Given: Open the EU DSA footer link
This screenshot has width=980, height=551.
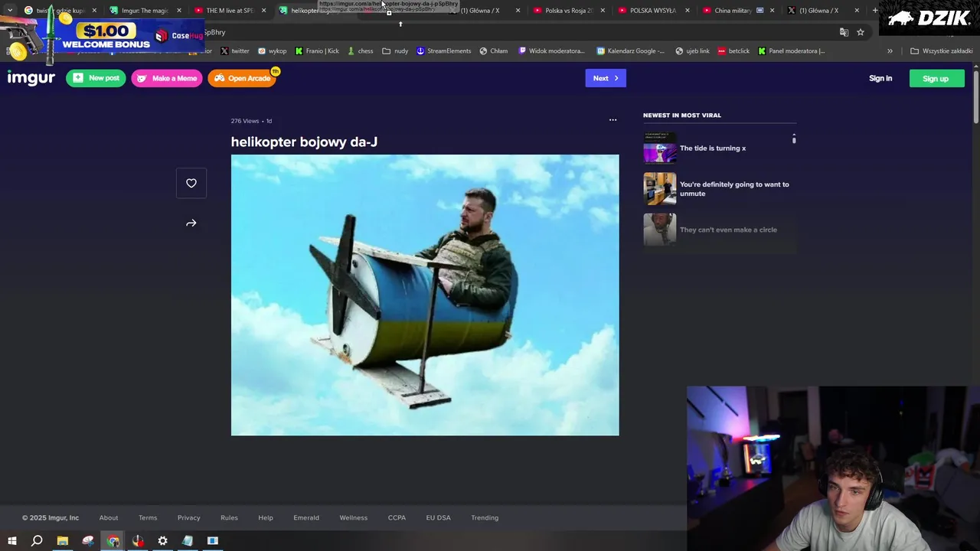Looking at the screenshot, I should pos(439,518).
